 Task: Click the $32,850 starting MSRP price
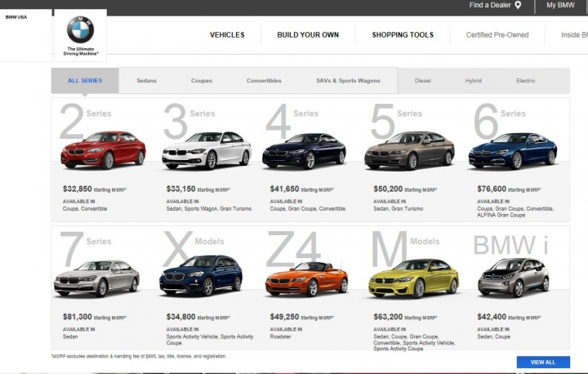pyautogui.click(x=95, y=189)
